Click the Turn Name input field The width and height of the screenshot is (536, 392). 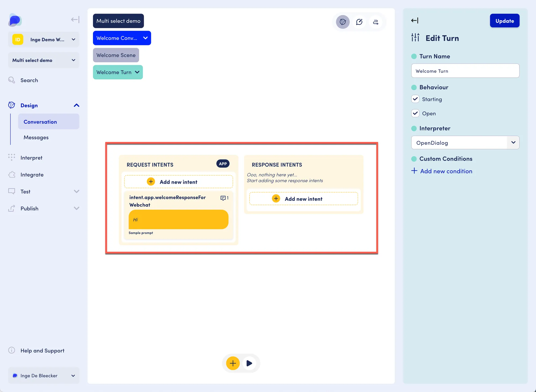click(x=465, y=71)
